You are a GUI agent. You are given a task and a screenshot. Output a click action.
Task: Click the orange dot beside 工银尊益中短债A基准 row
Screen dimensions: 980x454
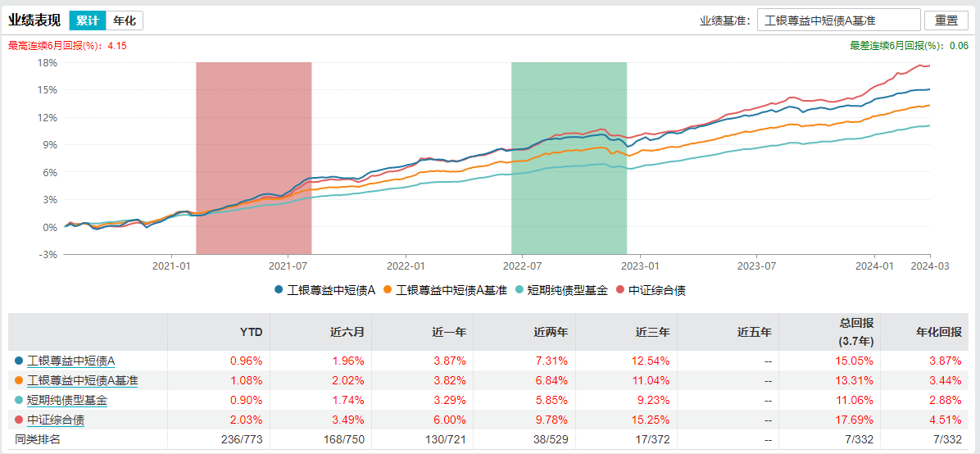[19, 380]
